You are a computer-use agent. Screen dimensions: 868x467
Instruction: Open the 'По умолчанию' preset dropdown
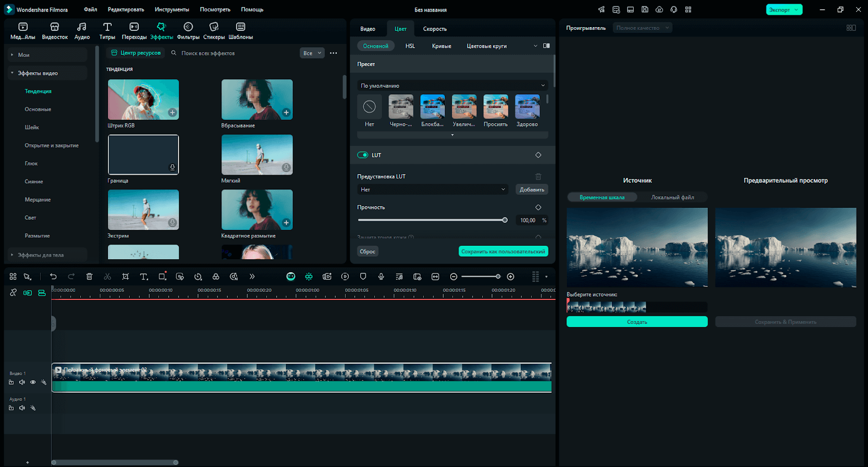click(x=452, y=86)
